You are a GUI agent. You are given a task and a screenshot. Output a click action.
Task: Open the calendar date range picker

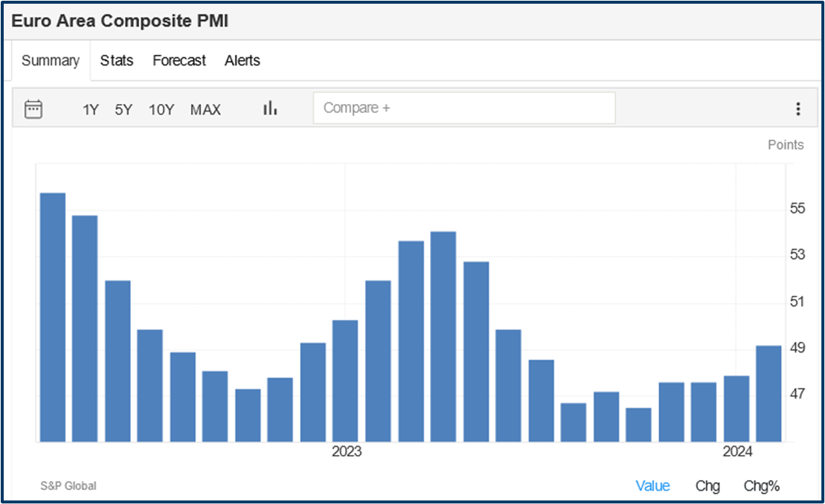coord(33,109)
